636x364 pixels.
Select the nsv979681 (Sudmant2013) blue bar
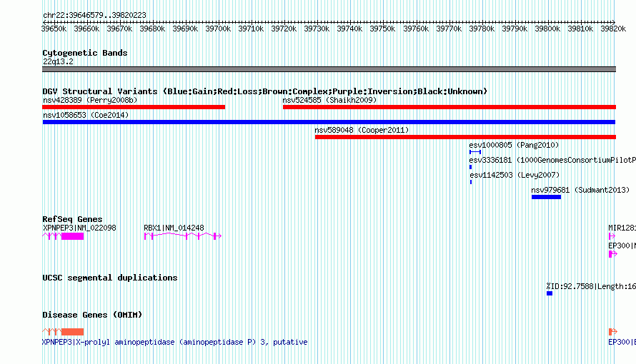pos(547,197)
